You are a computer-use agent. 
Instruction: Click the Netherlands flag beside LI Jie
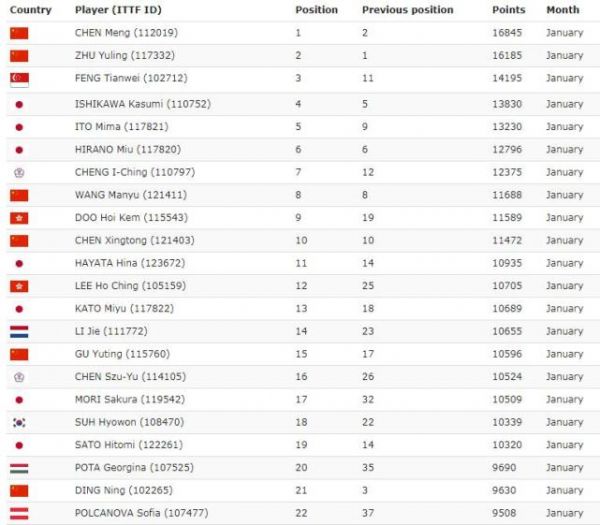coord(19,332)
